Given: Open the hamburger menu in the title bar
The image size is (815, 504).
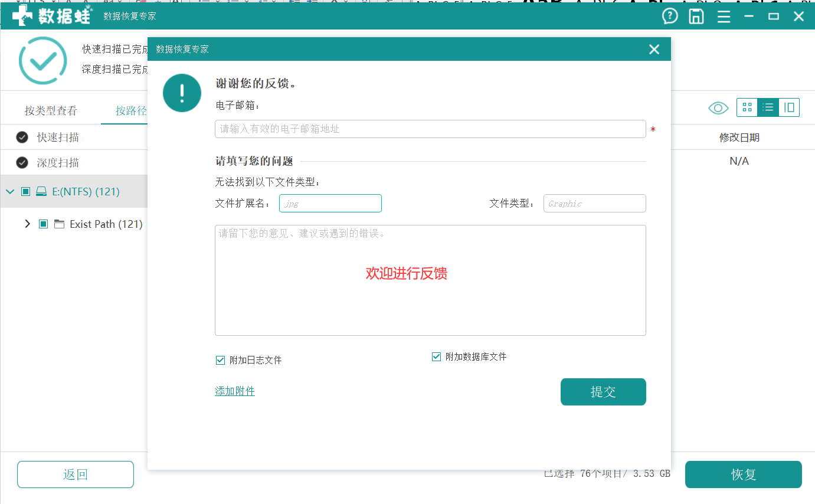Looking at the screenshot, I should pos(724,16).
